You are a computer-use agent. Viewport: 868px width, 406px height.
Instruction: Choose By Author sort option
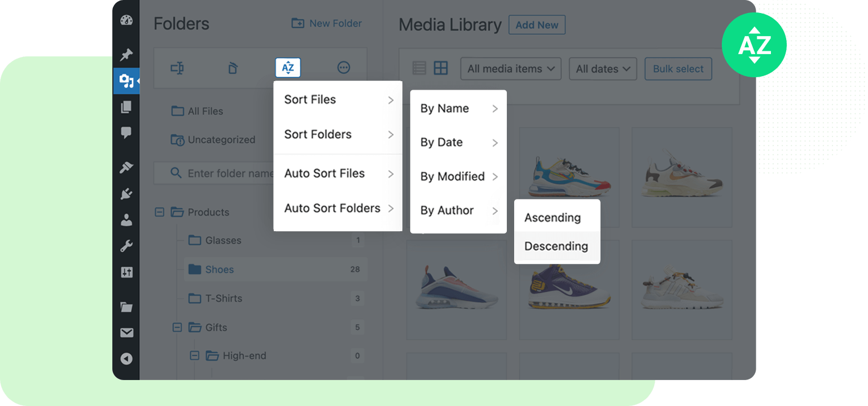458,210
